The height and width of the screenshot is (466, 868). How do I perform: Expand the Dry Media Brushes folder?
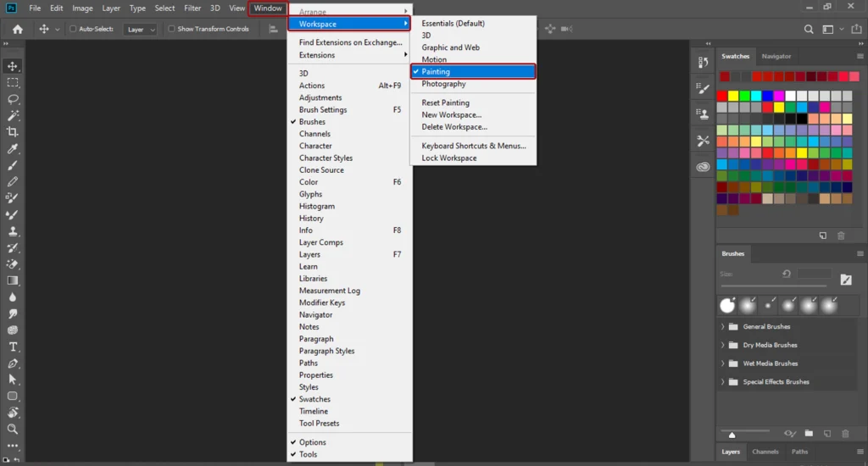tap(722, 345)
